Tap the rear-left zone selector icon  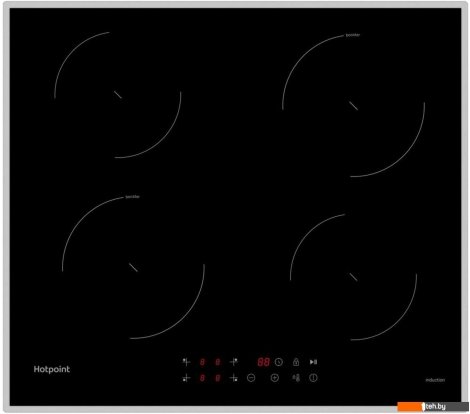[x=186, y=362]
